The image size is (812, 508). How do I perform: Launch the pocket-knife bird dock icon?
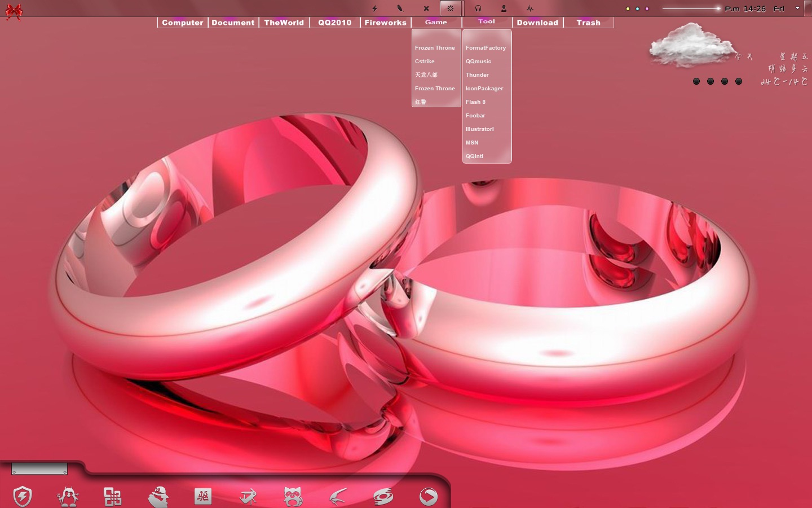pos(248,497)
